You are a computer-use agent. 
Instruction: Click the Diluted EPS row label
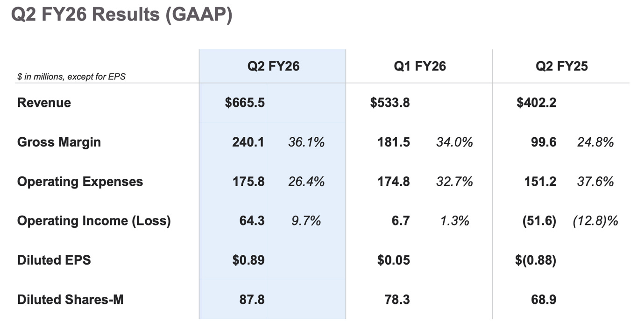pyautogui.click(x=54, y=260)
